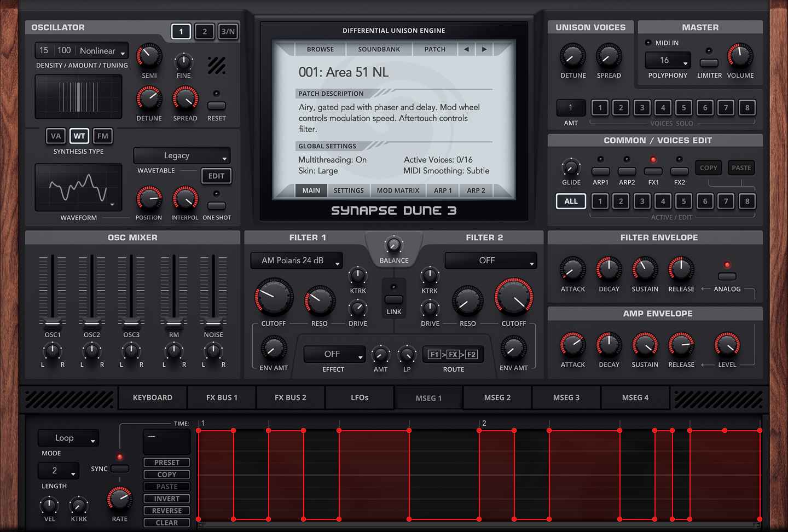Click the filter BALANCE knob
This screenshot has height=532, width=788.
click(393, 245)
